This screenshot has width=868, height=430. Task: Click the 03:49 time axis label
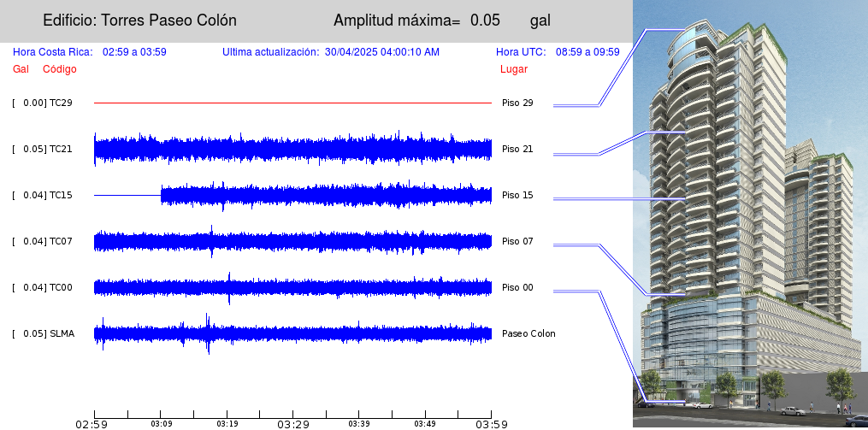tap(425, 424)
